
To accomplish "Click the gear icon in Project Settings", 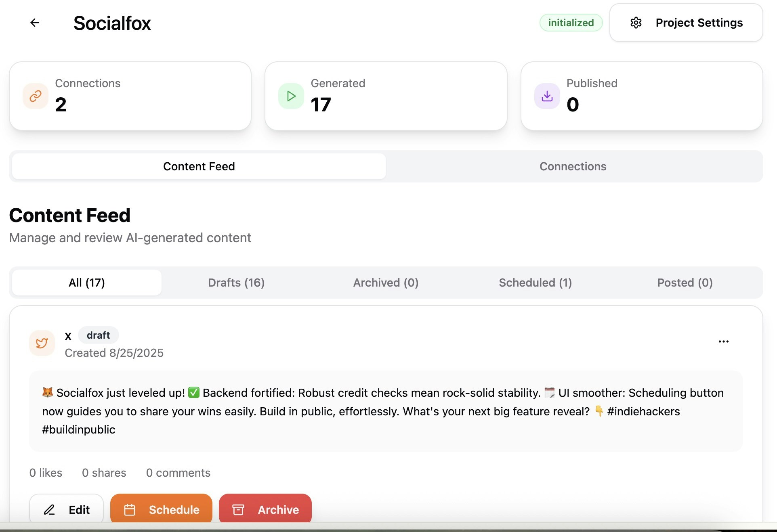I will click(x=636, y=23).
